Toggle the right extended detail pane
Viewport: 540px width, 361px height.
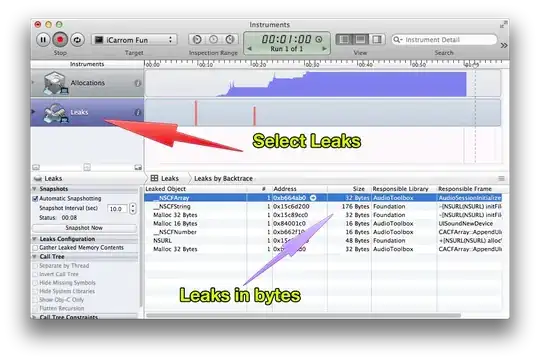click(x=377, y=40)
